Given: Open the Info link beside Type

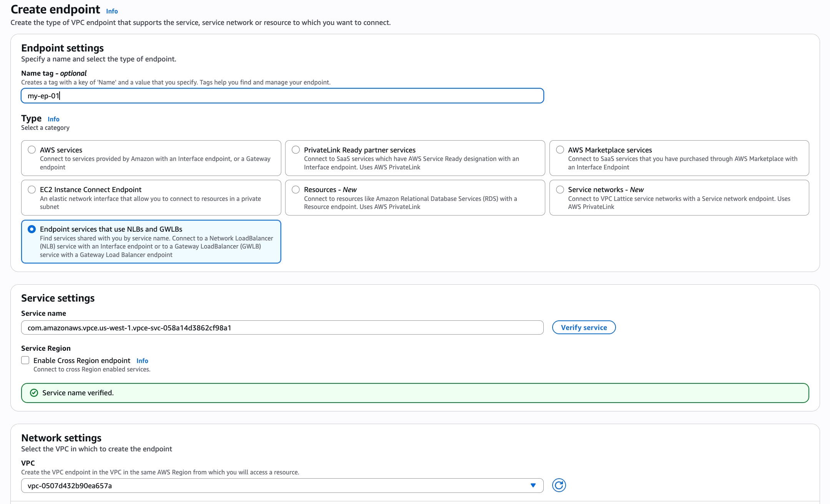Looking at the screenshot, I should click(x=53, y=119).
